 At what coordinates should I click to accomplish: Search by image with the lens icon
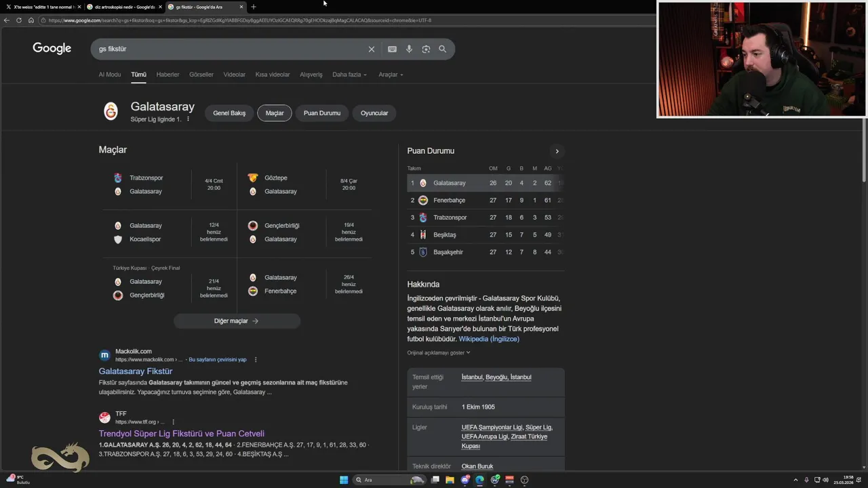[426, 49]
